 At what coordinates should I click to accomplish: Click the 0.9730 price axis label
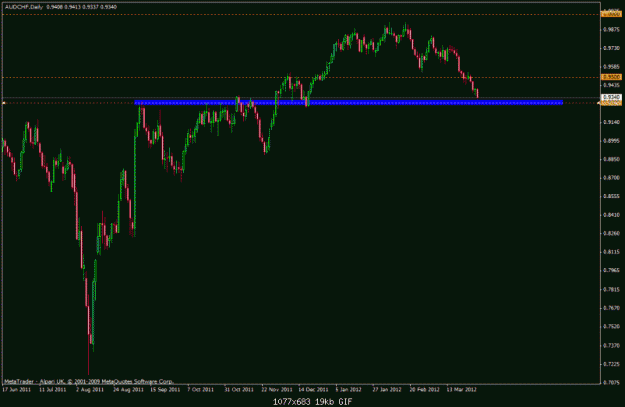point(612,48)
